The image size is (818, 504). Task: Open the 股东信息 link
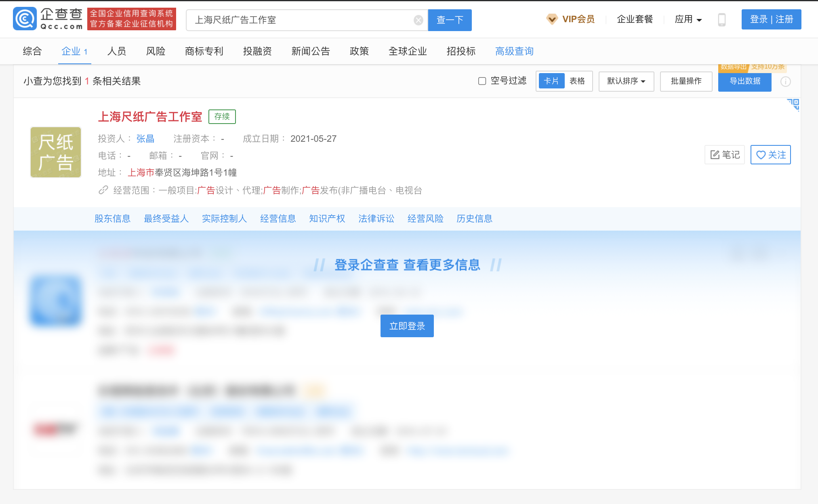(112, 219)
